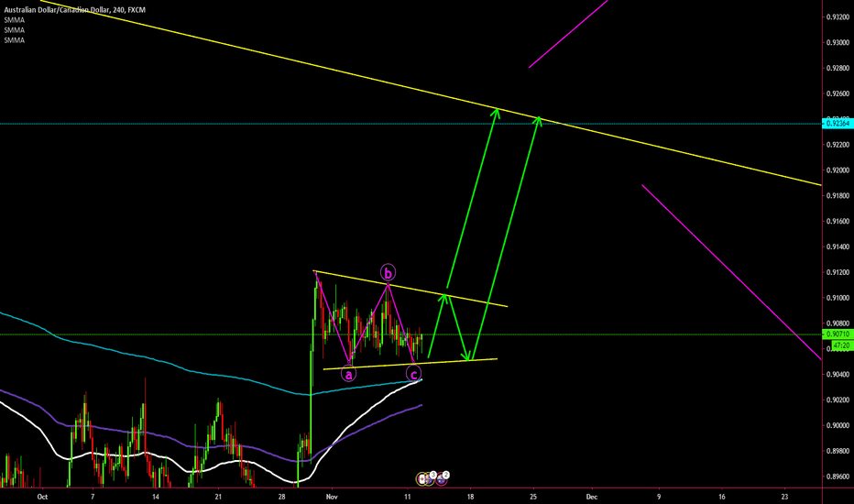The image size is (854, 504).
Task: Click the topmost SMMA indicator label
Action: click(x=14, y=20)
